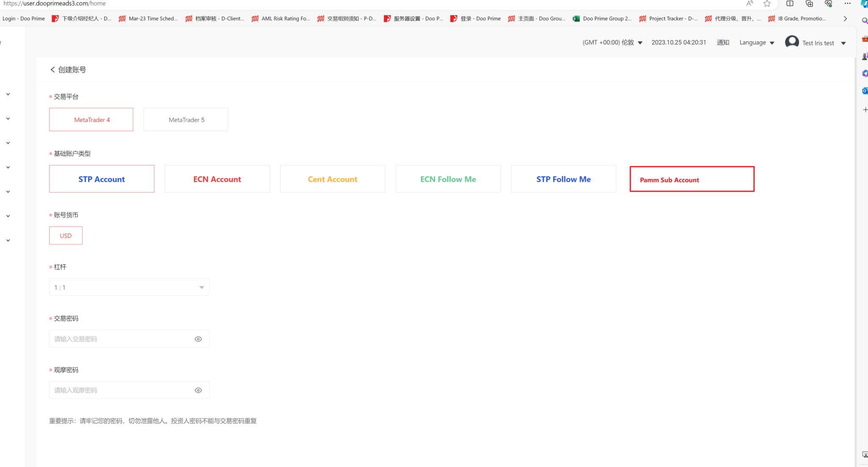This screenshot has width=868, height=467.
Task: Click the user avatar next to Test Iris test
Action: [x=792, y=42]
